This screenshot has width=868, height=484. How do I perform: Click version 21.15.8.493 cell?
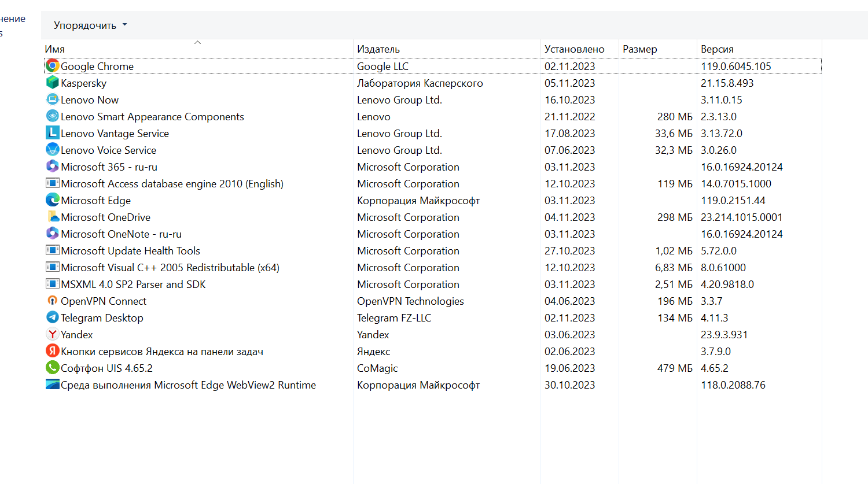[727, 83]
